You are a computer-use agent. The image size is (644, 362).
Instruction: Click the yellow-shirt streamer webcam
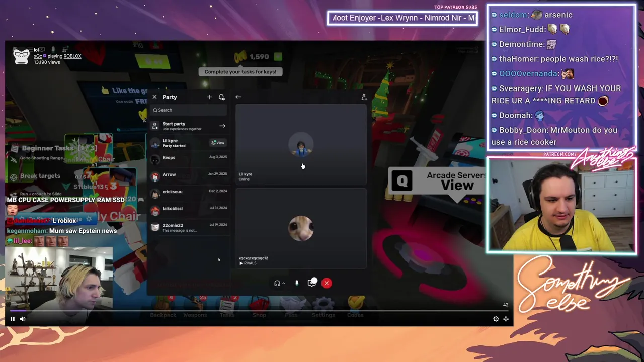pos(561,205)
